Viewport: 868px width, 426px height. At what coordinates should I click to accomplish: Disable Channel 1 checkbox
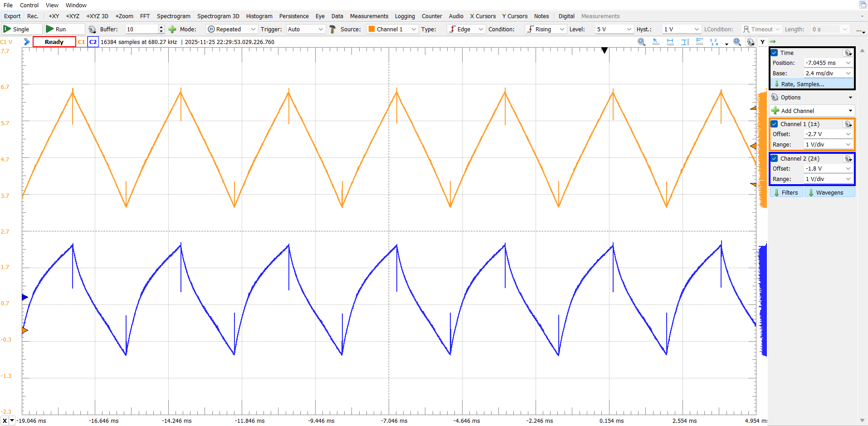775,124
